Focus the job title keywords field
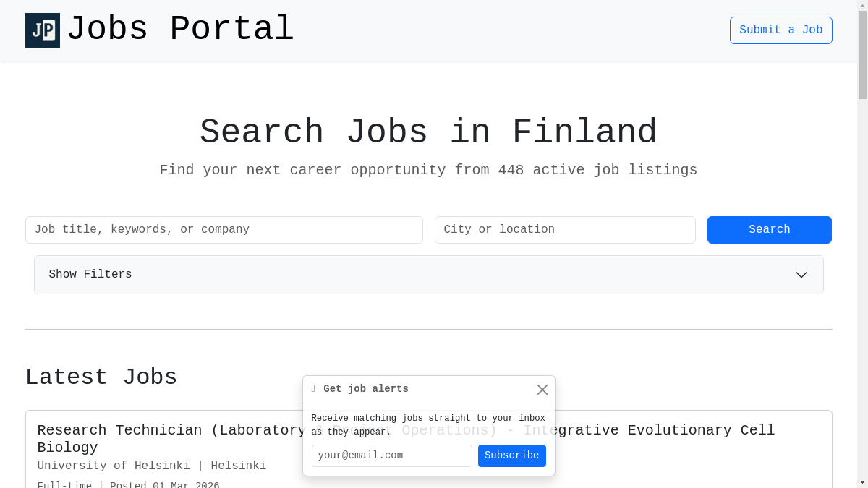 (224, 230)
